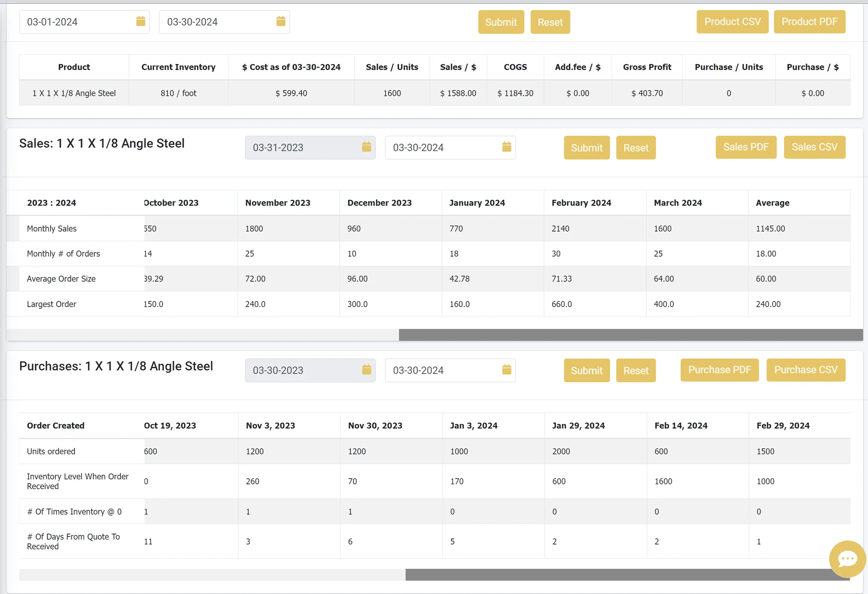The width and height of the screenshot is (868, 594).
Task: Click the sales table horizontal scrollbar
Action: [x=630, y=335]
